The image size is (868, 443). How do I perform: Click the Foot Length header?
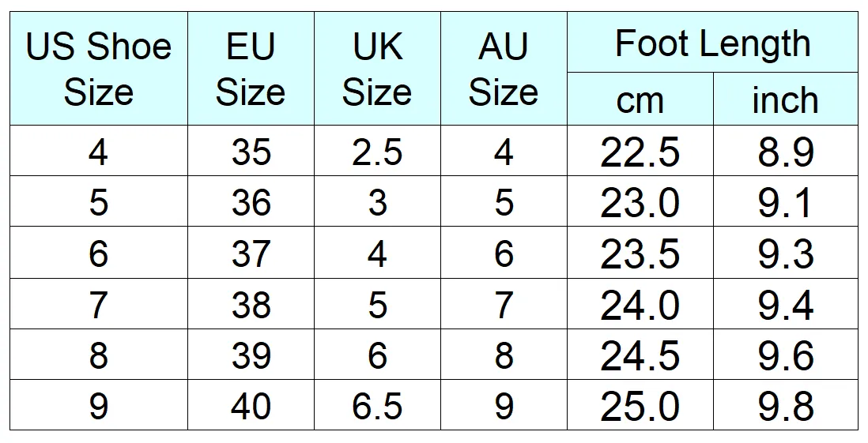click(x=712, y=42)
